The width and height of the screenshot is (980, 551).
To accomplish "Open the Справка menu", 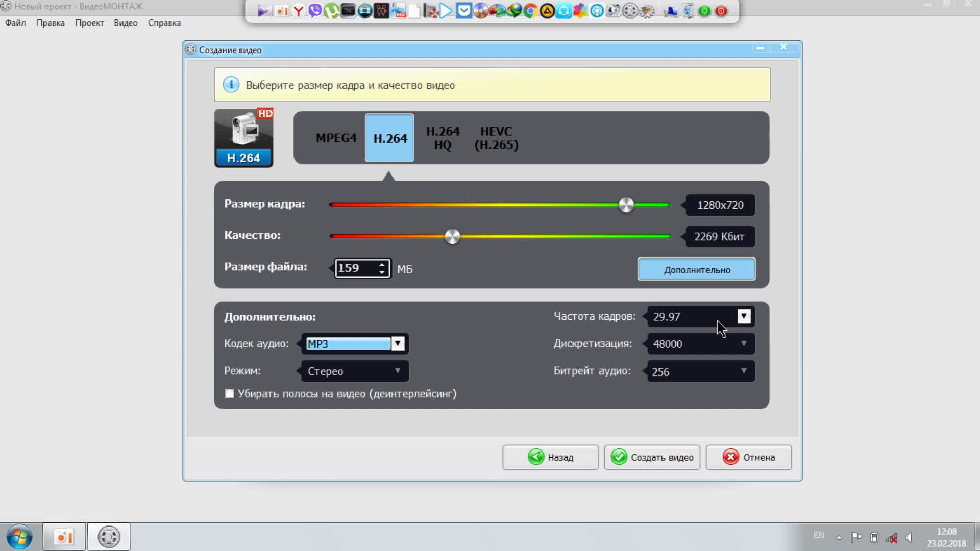I will 164,23.
